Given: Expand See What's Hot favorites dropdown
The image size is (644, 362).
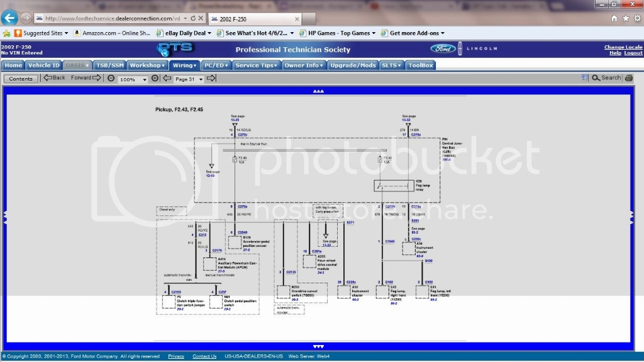Looking at the screenshot, I should click(292, 33).
